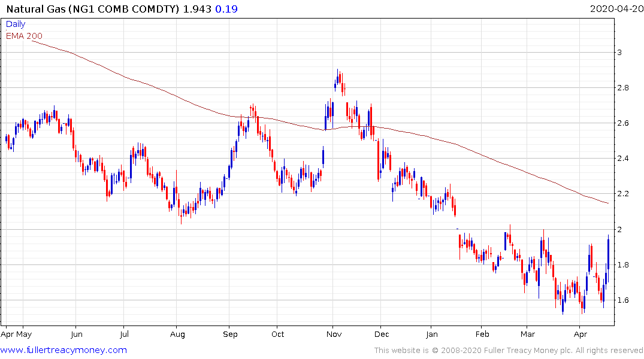Click the Fuller Treacy Money copyright notice

click(x=509, y=351)
